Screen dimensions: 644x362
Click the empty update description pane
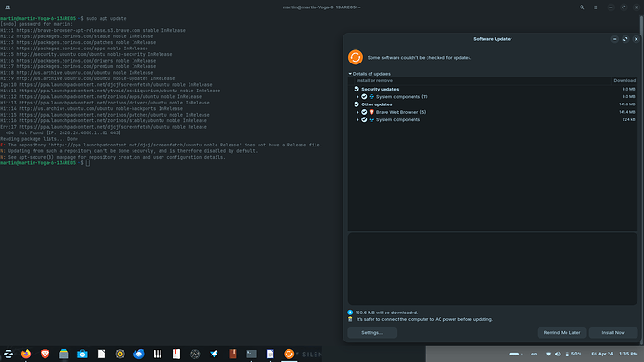[x=493, y=269]
